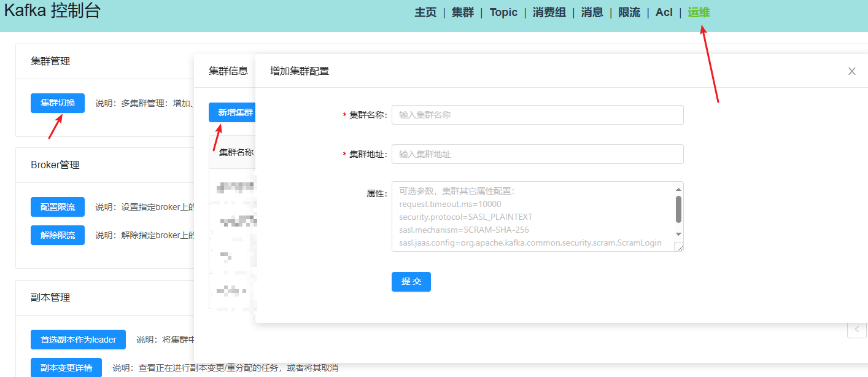Click the textarea scroll up arrow
Image resolution: width=868 pixels, height=377 pixels.
click(x=678, y=189)
